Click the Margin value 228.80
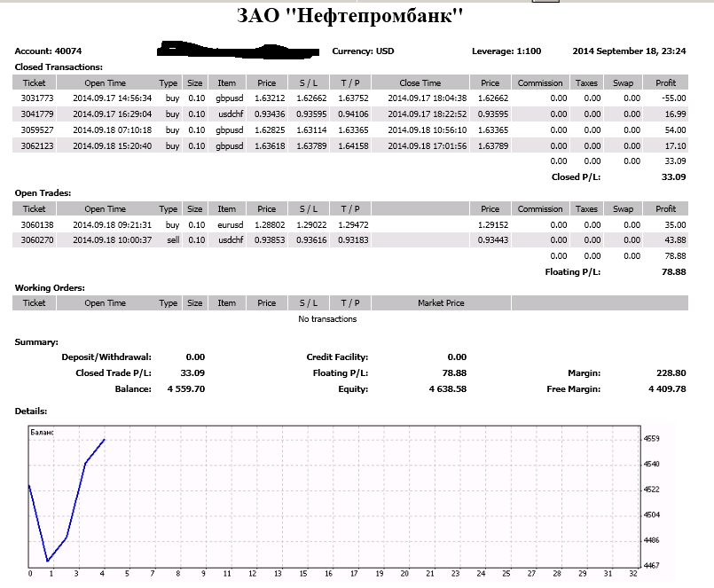 pos(670,373)
